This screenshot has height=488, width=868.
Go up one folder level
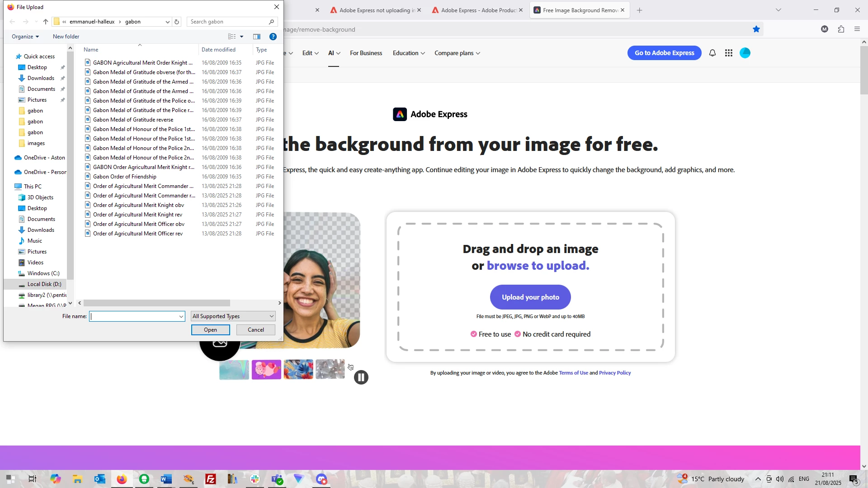click(x=46, y=22)
